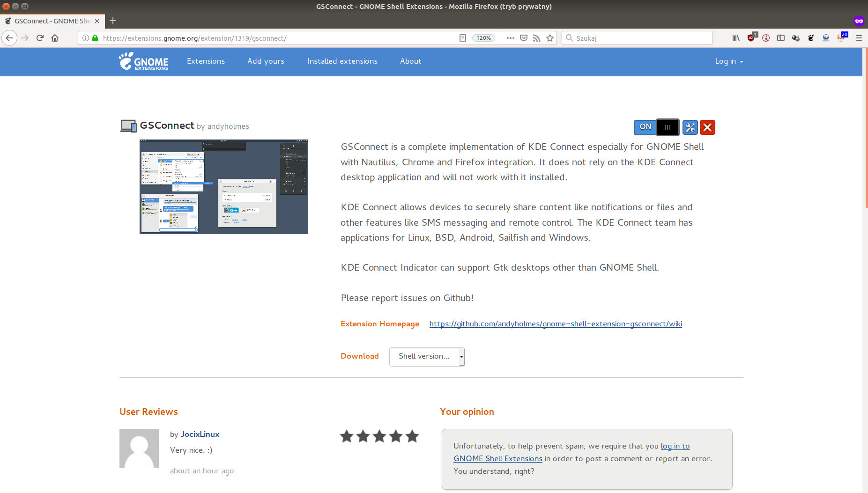The height and width of the screenshot is (493, 868).
Task: Open reviewer JocixLinux profile
Action: 200,434
